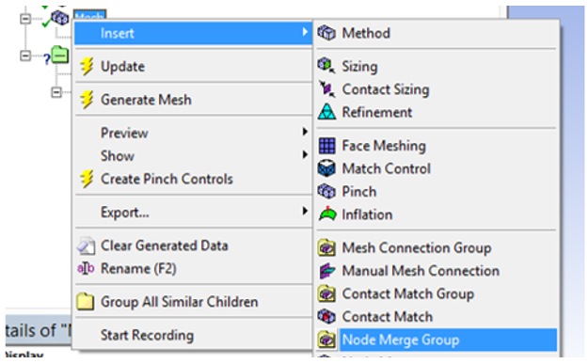
Task: Insert a Contact Match Group
Action: pyautogui.click(x=437, y=293)
